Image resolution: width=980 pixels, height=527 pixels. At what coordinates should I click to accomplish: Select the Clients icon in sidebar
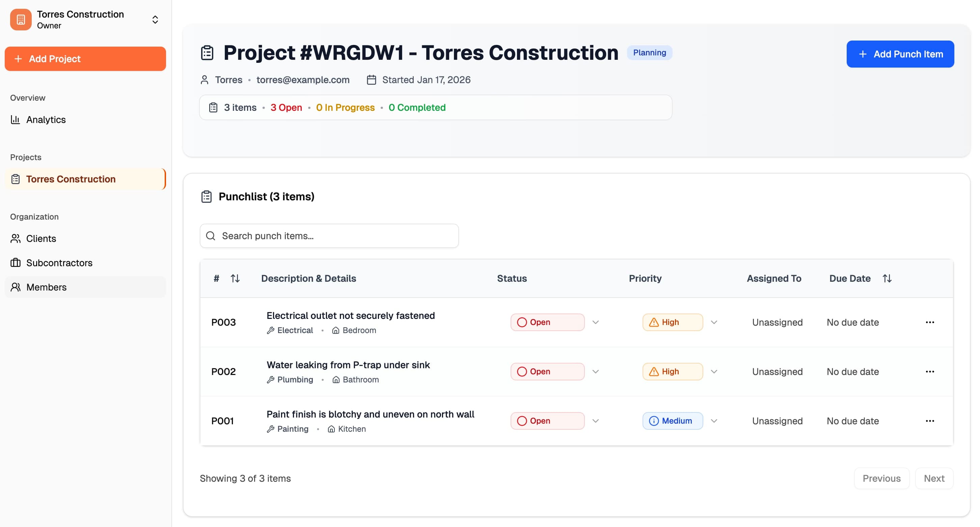click(x=15, y=239)
